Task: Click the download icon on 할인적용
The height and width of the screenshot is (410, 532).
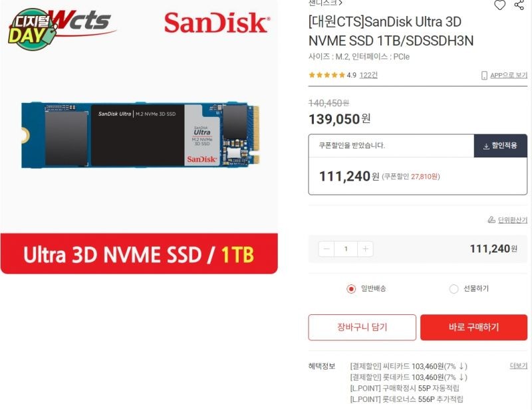Action: [486, 146]
